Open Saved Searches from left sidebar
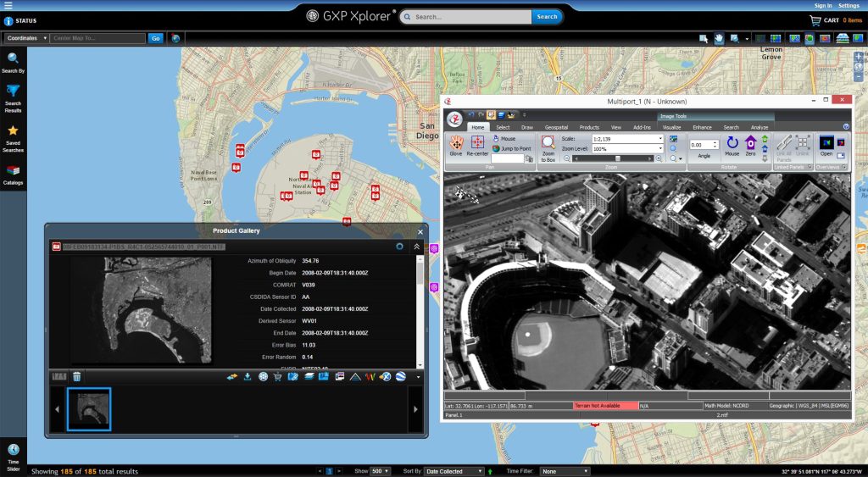Screen dimensions: 868x477 [13, 138]
